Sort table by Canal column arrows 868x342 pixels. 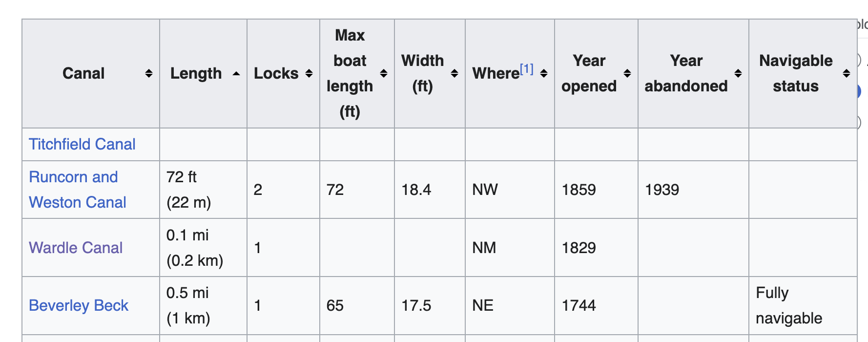click(149, 74)
